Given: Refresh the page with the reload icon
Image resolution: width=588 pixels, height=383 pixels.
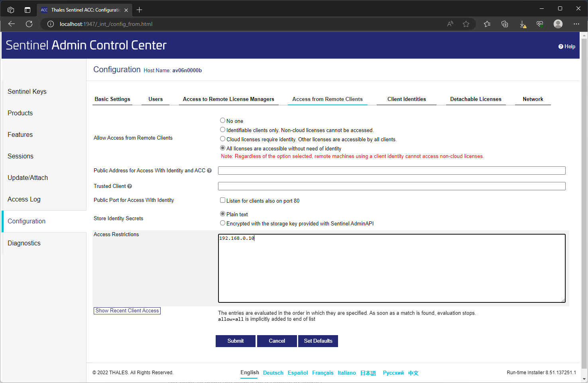Looking at the screenshot, I should (x=29, y=24).
